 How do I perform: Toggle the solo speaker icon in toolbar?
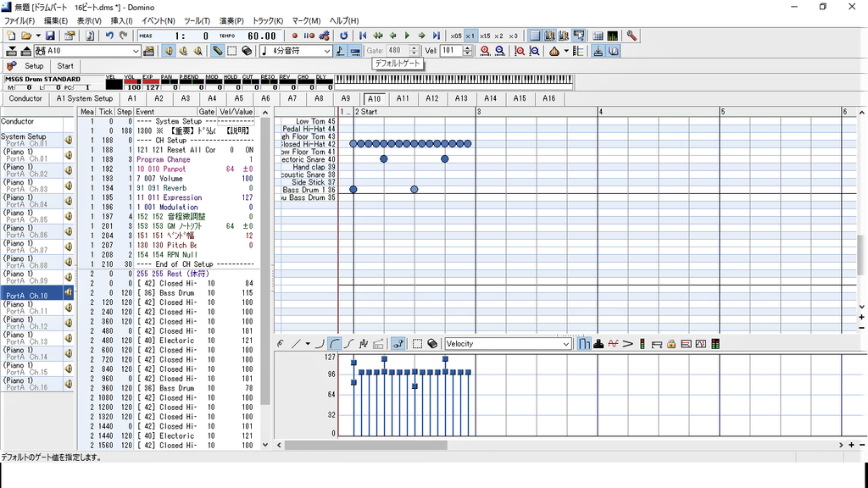pos(183,51)
